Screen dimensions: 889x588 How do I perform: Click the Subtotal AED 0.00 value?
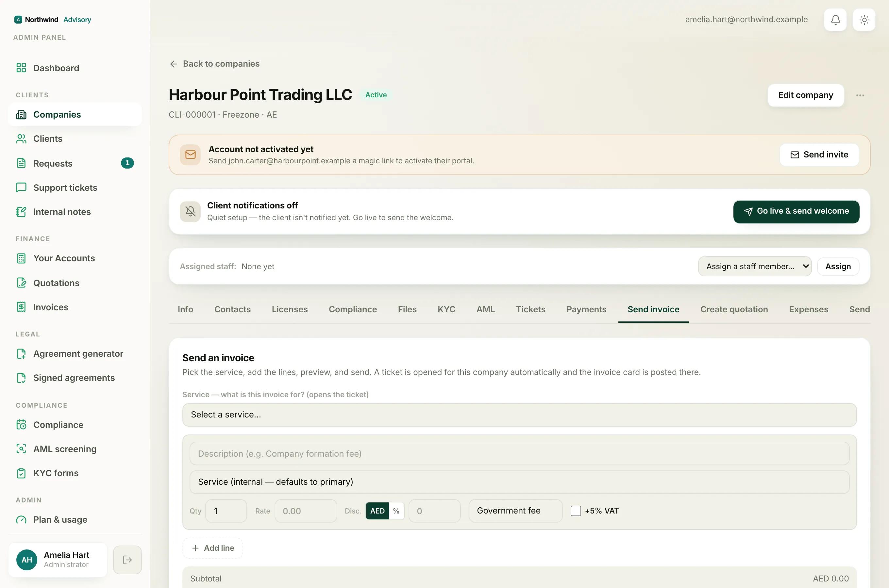[x=830, y=579]
